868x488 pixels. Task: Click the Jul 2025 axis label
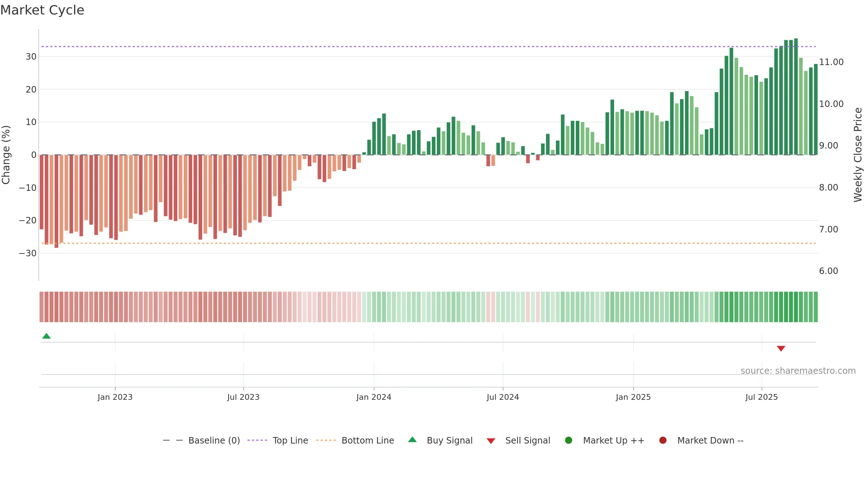pyautogui.click(x=762, y=397)
